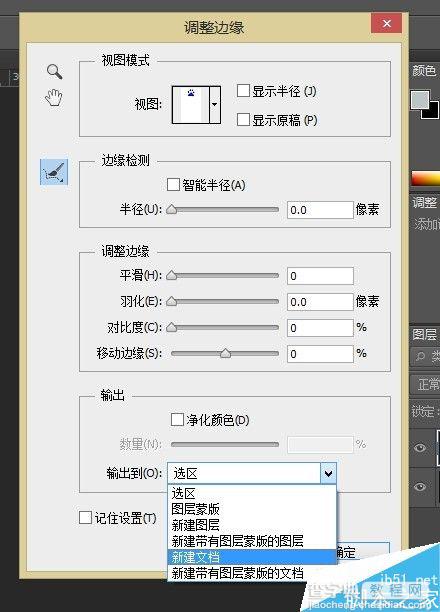Choose 选区 from the output list
This screenshot has width=440, height=612.
click(252, 493)
